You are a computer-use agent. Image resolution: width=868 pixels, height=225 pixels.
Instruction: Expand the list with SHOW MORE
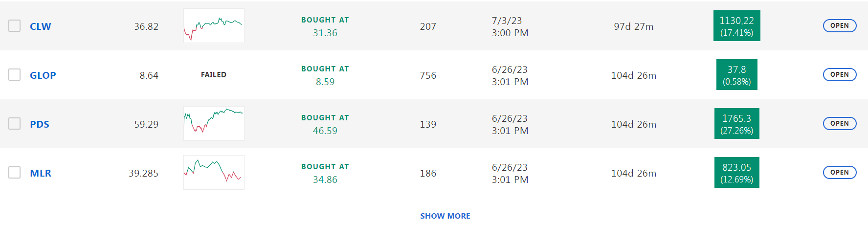pyautogui.click(x=445, y=216)
